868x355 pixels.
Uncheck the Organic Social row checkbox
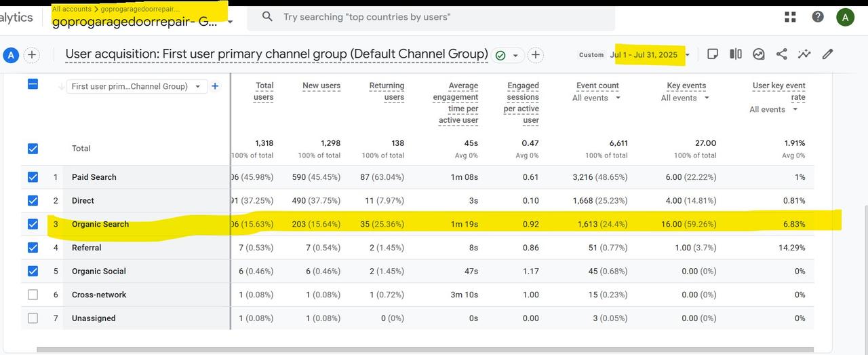coord(33,272)
